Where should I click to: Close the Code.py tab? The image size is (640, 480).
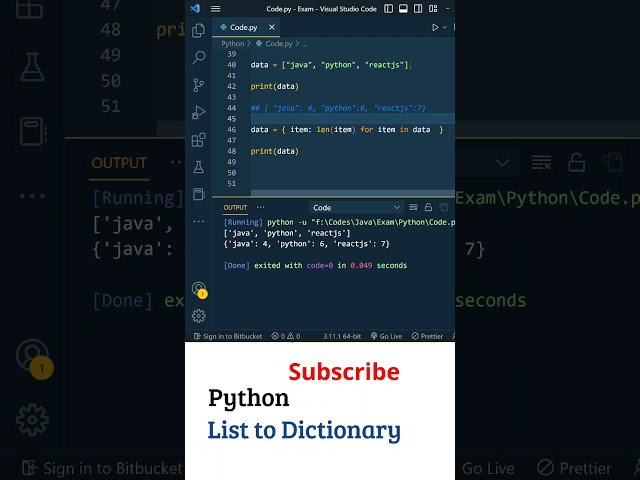click(271, 27)
